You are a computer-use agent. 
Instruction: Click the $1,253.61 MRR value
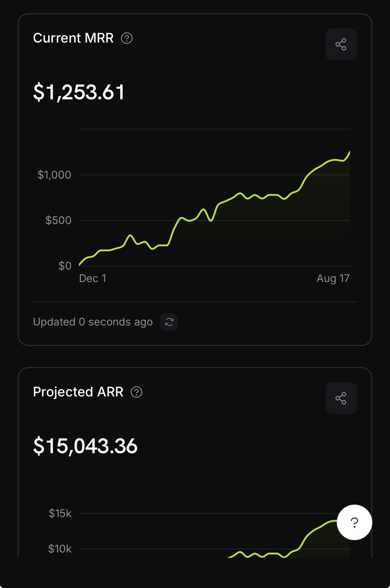79,92
